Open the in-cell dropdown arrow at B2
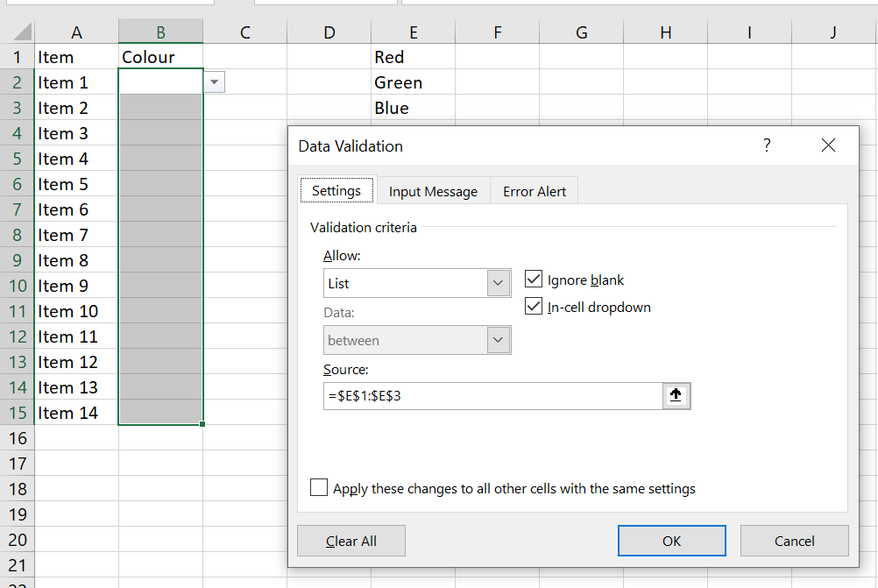Viewport: 878px width, 588px height. [x=215, y=82]
